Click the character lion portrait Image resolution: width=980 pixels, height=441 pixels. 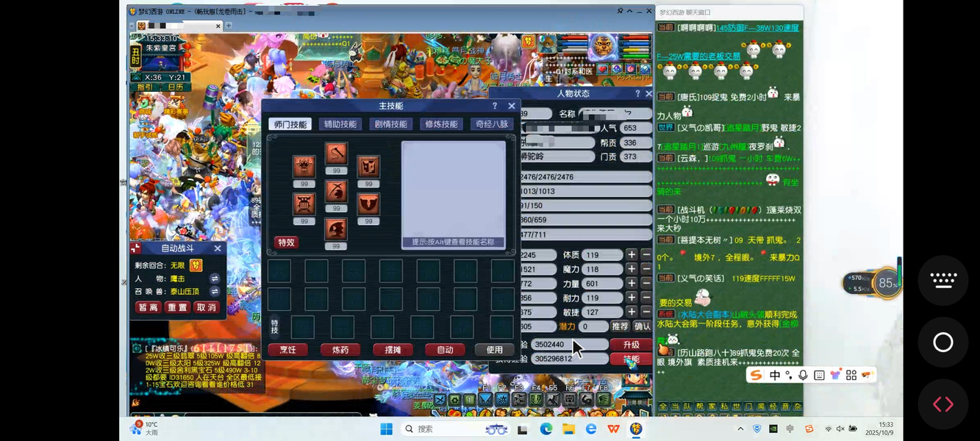click(604, 46)
